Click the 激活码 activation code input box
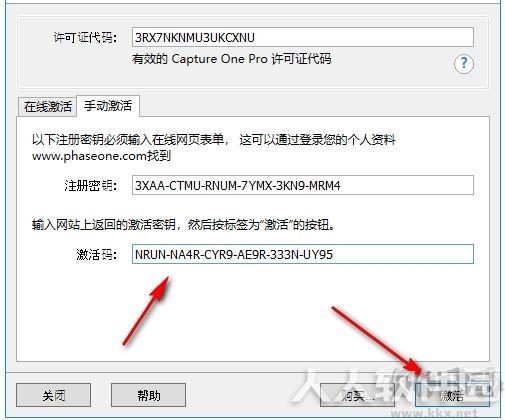 click(x=303, y=254)
